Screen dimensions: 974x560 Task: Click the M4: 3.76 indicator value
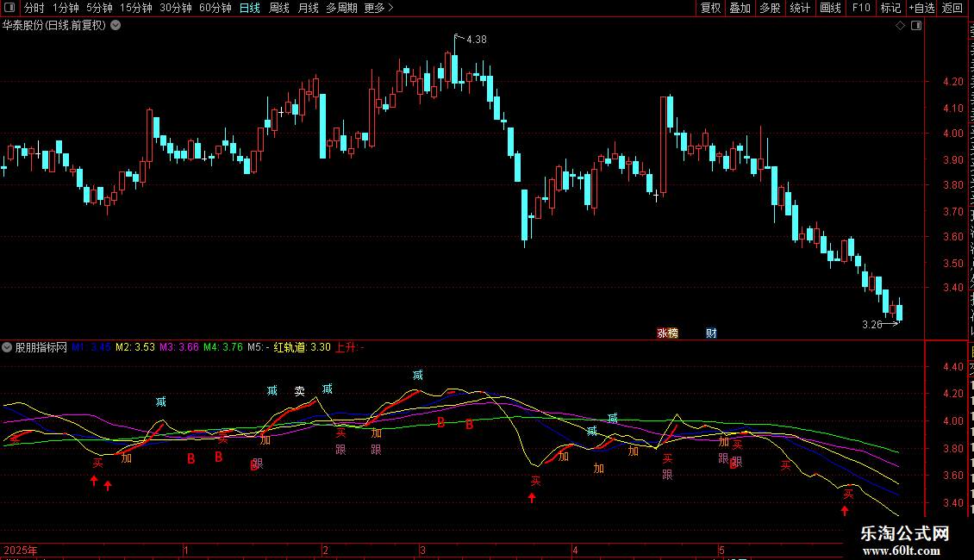tap(223, 347)
